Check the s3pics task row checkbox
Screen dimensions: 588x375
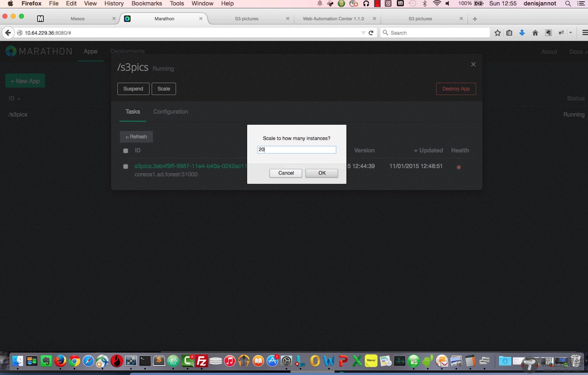pos(126,167)
